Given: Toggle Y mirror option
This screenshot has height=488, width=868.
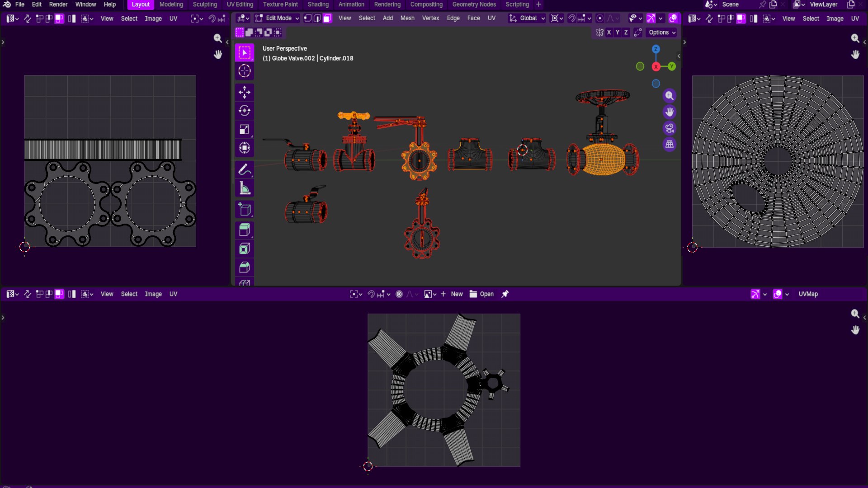Looking at the screenshot, I should pos(618,33).
